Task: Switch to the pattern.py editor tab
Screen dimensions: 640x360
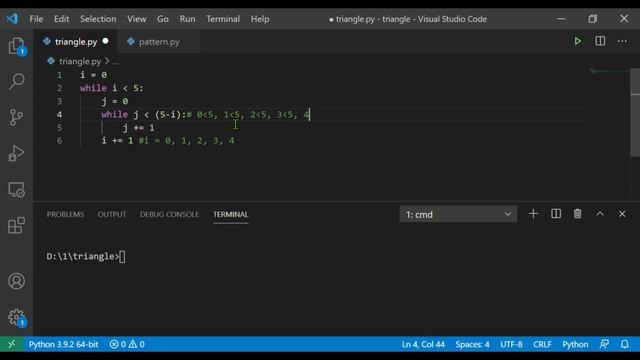Action: (159, 42)
